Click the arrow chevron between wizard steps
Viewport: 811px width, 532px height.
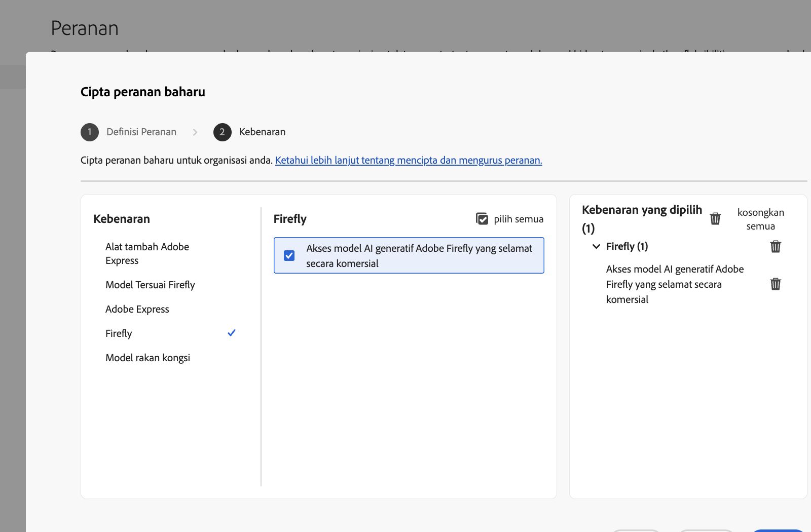point(195,132)
